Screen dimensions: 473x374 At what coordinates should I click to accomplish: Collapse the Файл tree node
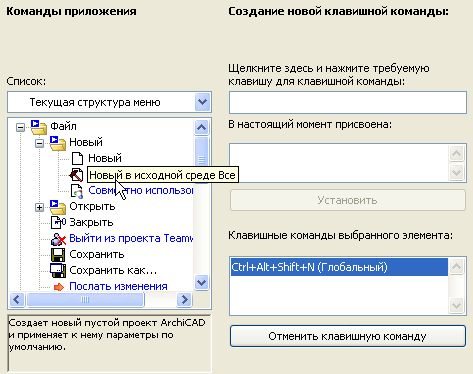click(20, 127)
